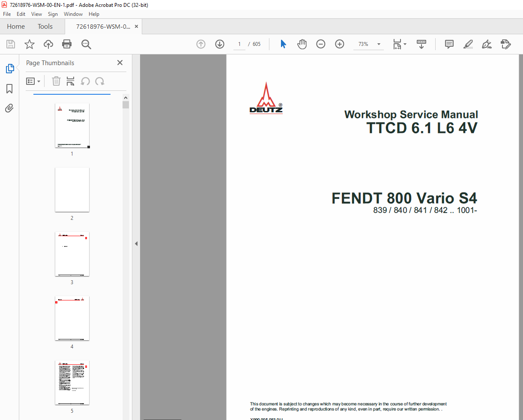
Task: Open the thumbnail options dropdown
Action: (x=33, y=81)
